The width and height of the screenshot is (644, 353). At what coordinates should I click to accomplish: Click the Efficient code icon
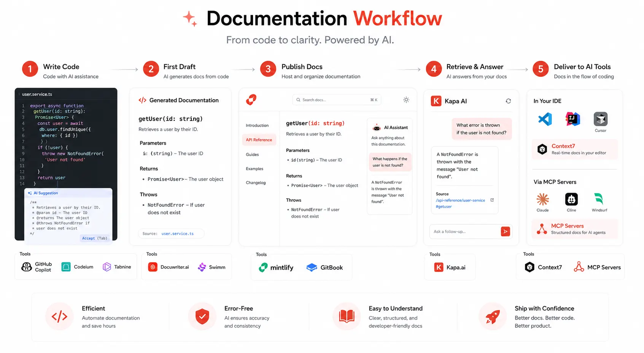coord(59,317)
